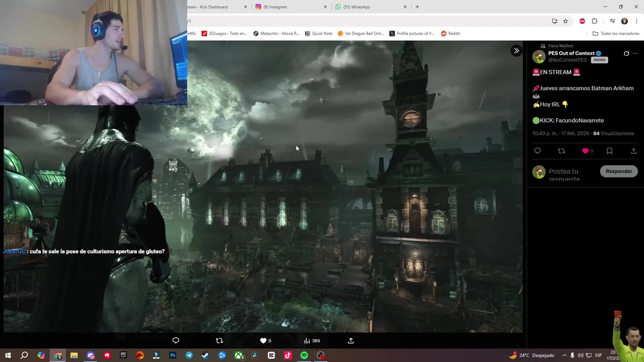Click the Responder button
Image resolution: width=644 pixels, height=362 pixels.
[619, 171]
